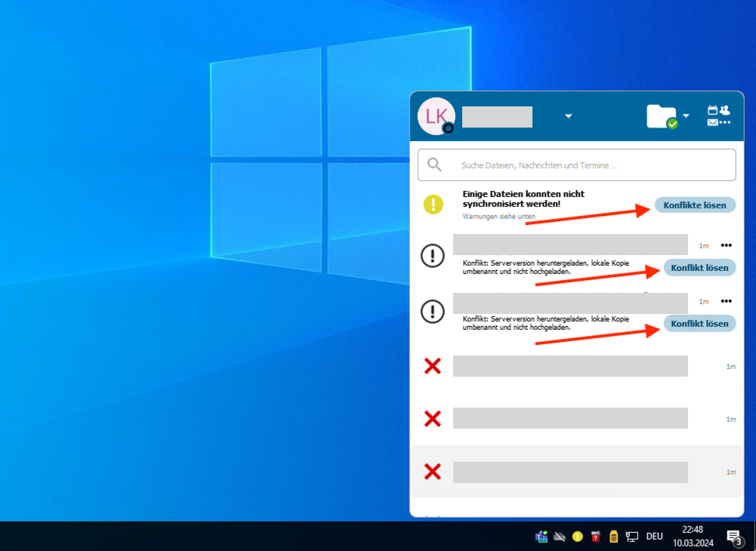Viewport: 756px width, 551px height.
Task: Click the LK user avatar
Action: coord(437,116)
